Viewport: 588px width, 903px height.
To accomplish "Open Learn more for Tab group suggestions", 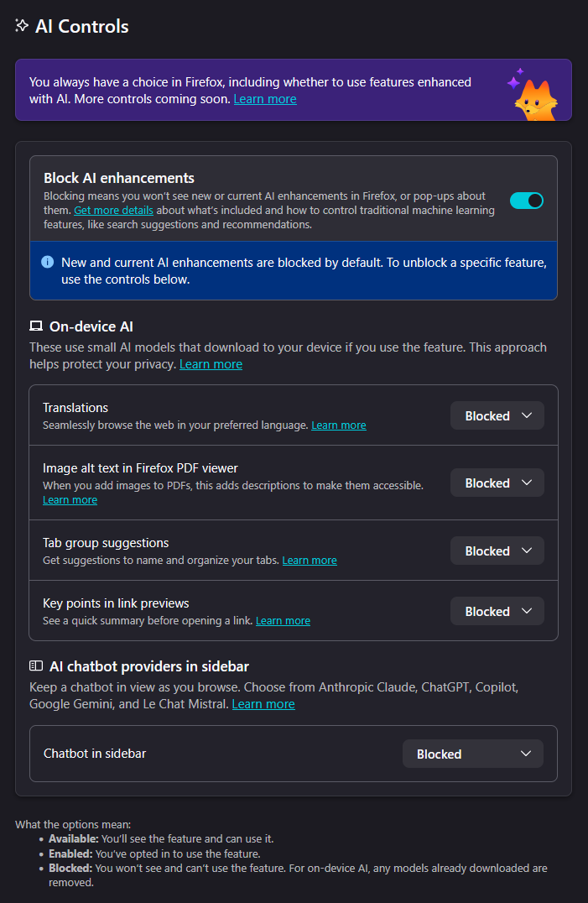I will tap(310, 560).
